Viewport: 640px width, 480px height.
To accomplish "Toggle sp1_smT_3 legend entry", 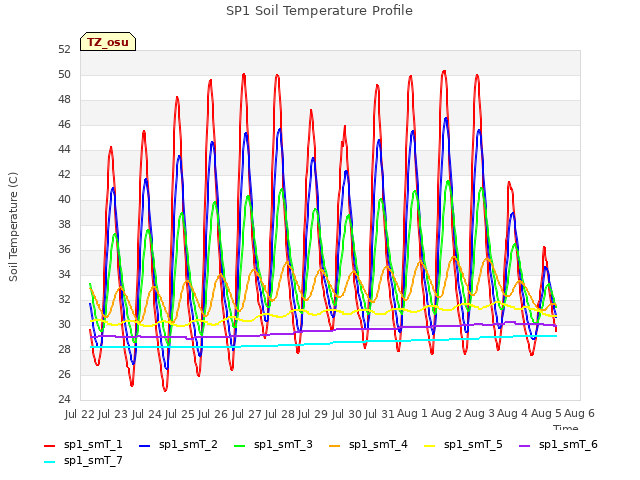I will tap(273, 444).
